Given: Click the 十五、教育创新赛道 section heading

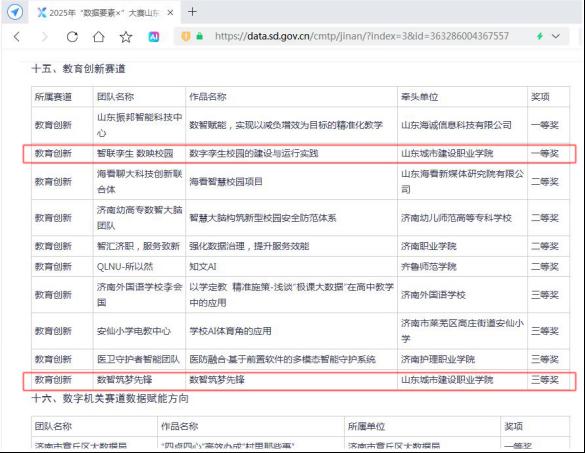Looking at the screenshot, I should (79, 69).
